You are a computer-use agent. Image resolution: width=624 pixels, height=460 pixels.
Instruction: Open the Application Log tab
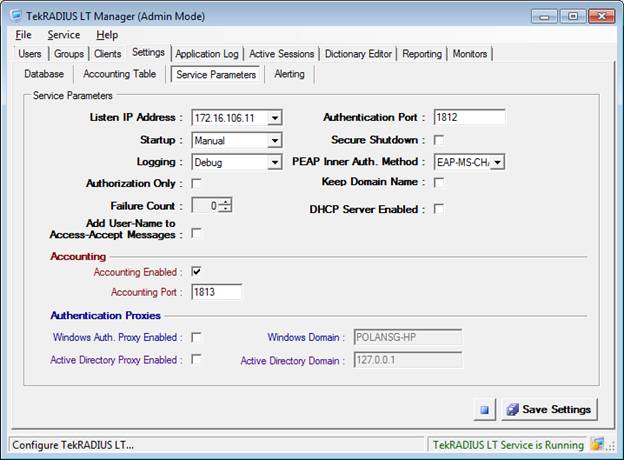207,54
